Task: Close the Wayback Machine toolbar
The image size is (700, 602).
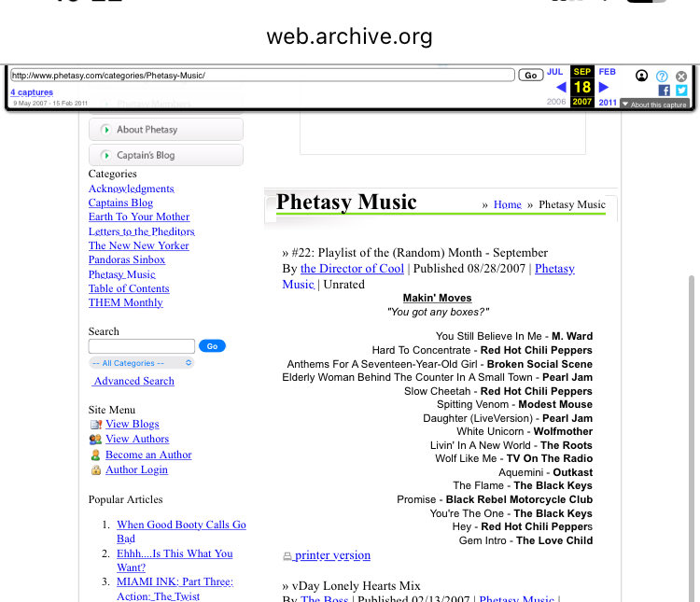Action: (x=681, y=77)
